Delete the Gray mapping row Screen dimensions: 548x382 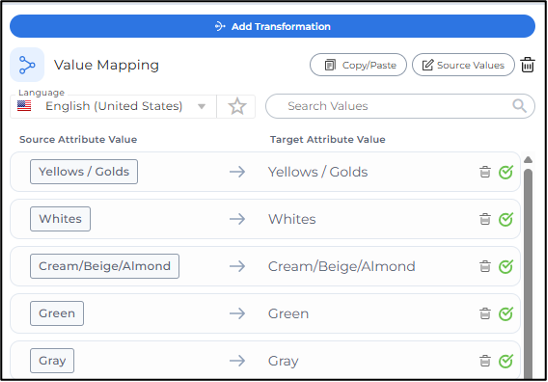coord(485,361)
